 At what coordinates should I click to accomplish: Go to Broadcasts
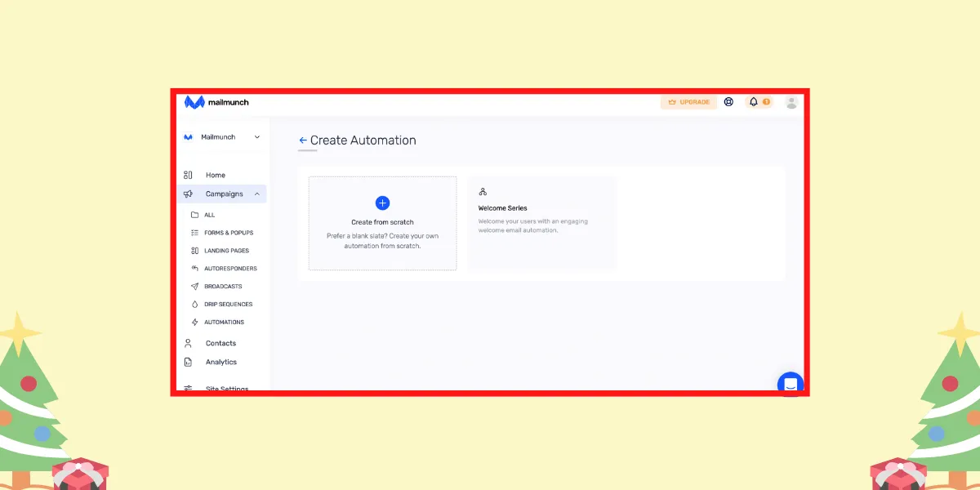click(222, 287)
